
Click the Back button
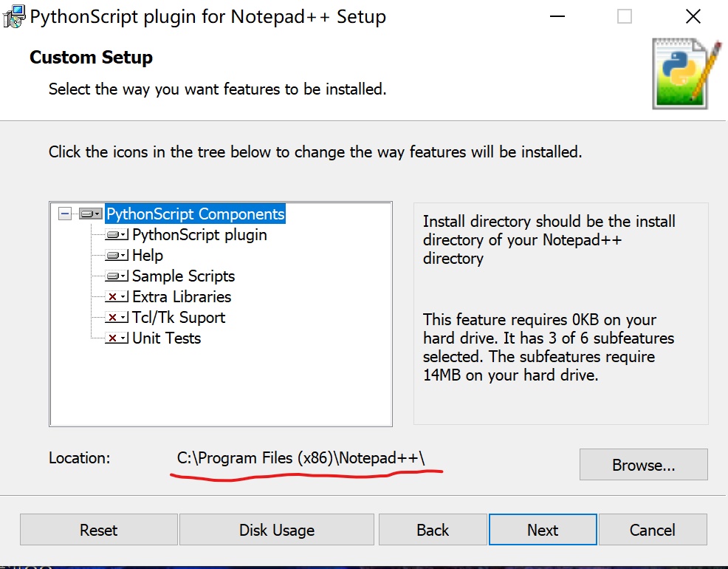pyautogui.click(x=433, y=530)
